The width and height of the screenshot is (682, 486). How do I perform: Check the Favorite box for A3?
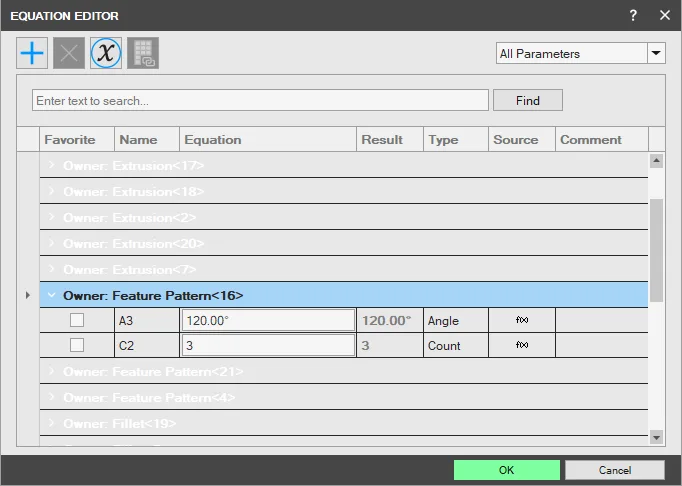pos(77,320)
